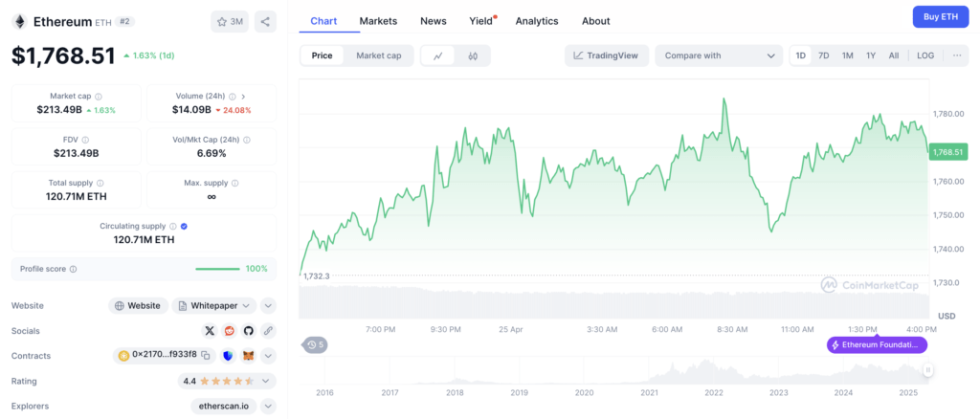Image resolution: width=980 pixels, height=419 pixels.
Task: Copy the contract address 0x2170...f933f8
Action: [205, 355]
